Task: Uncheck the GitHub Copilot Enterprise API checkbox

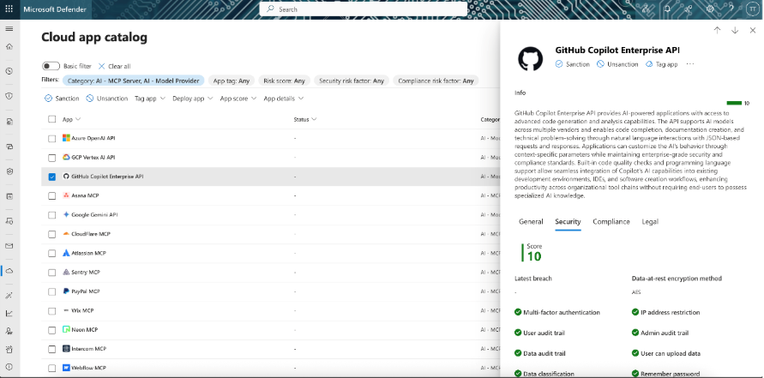Action: tap(52, 177)
